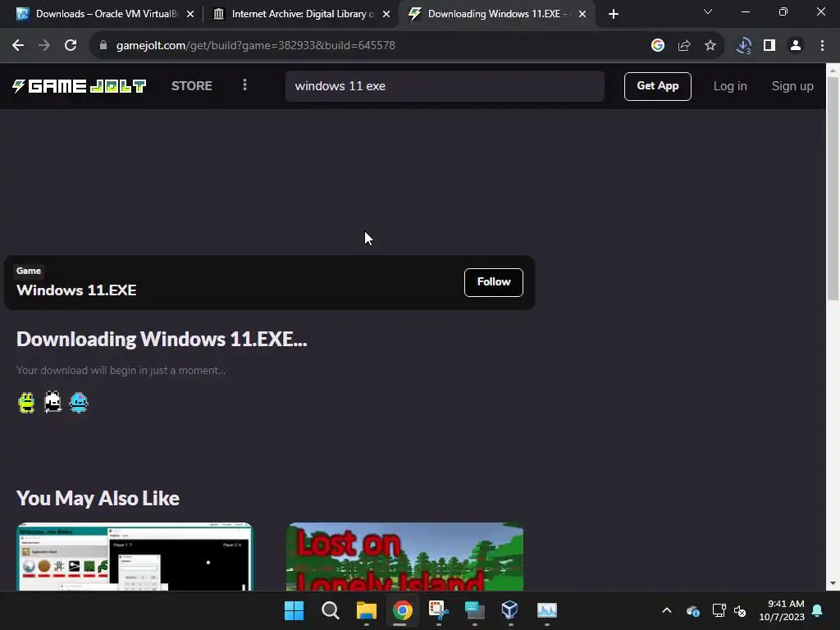The width and height of the screenshot is (840, 630).
Task: View site information via the lock icon
Action: click(x=103, y=46)
